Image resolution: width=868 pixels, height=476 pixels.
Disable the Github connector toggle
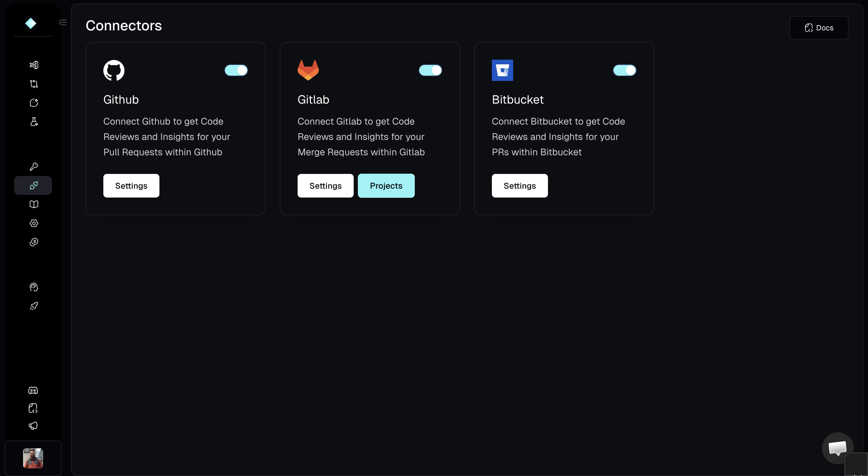tap(236, 70)
